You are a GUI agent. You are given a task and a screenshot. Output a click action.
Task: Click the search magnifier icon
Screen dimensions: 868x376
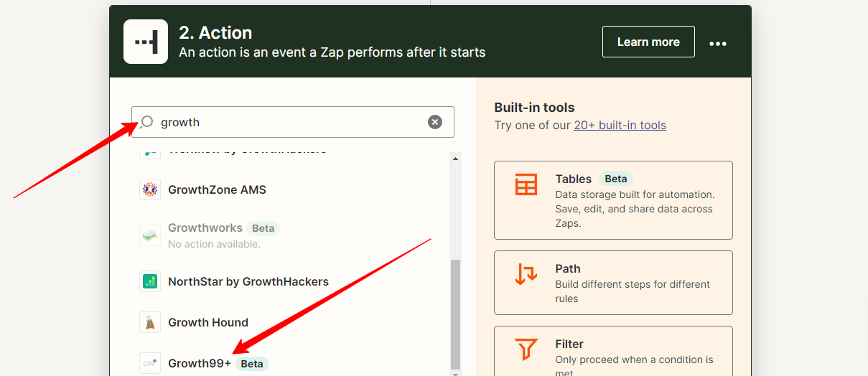(x=146, y=122)
